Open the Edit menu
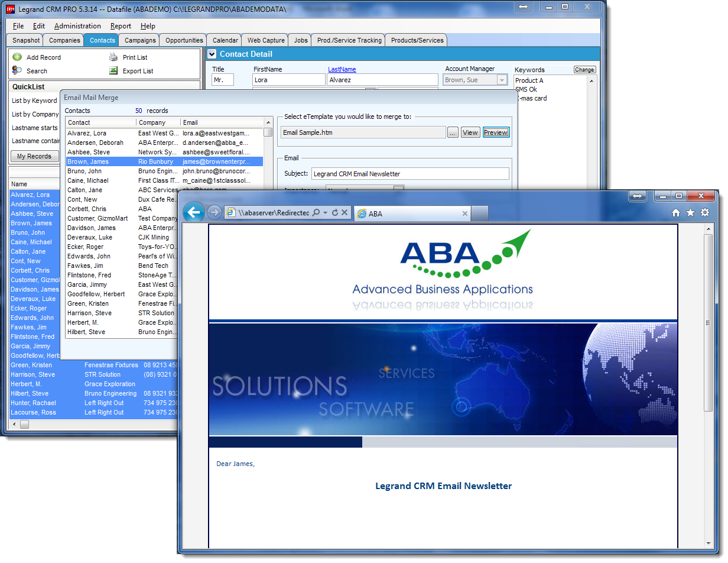Viewport: 728px width, 563px height. pyautogui.click(x=39, y=26)
